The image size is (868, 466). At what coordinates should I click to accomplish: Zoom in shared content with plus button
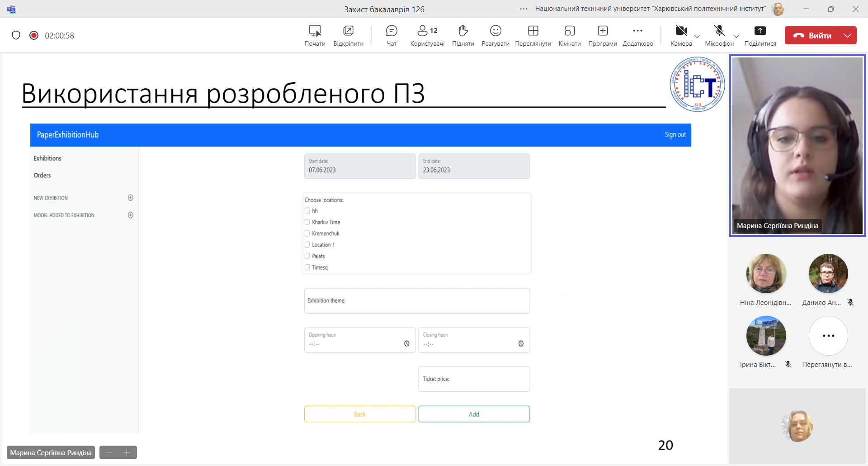pos(127,452)
